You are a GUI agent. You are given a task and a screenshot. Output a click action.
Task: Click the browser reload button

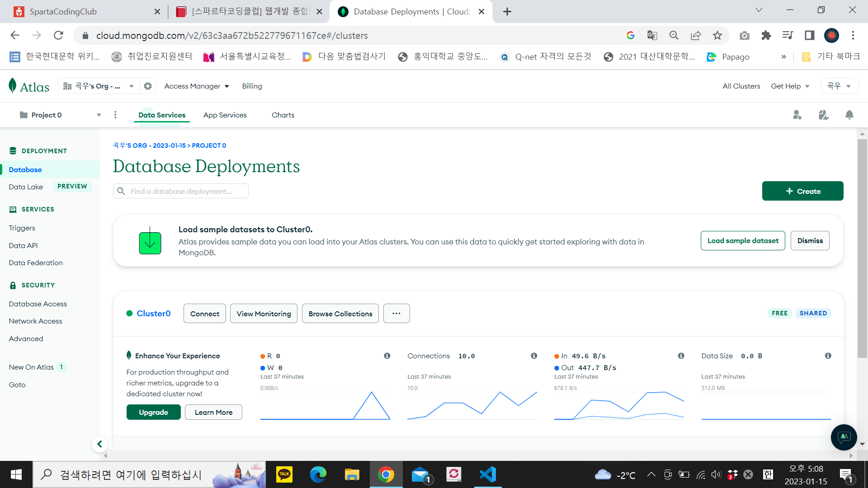[x=58, y=35]
